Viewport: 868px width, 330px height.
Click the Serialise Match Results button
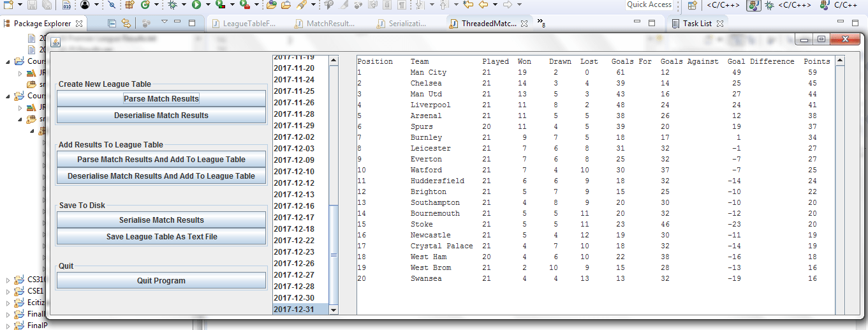(161, 220)
